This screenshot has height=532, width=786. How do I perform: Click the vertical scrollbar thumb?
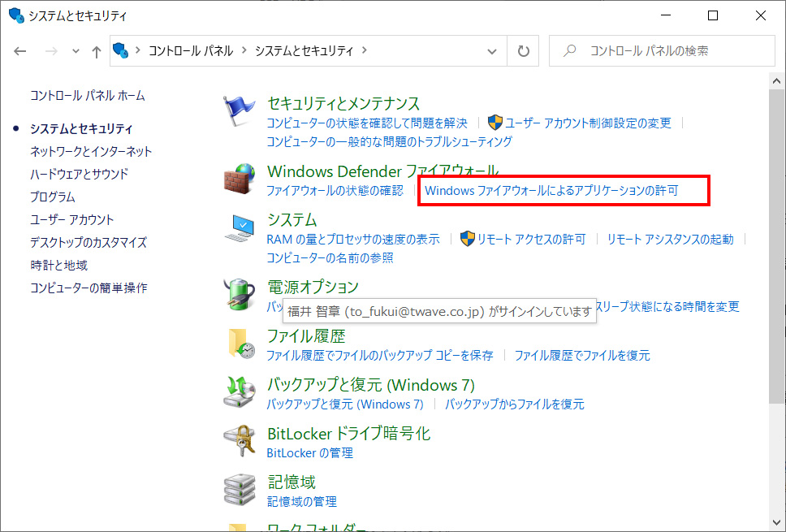tap(776, 245)
